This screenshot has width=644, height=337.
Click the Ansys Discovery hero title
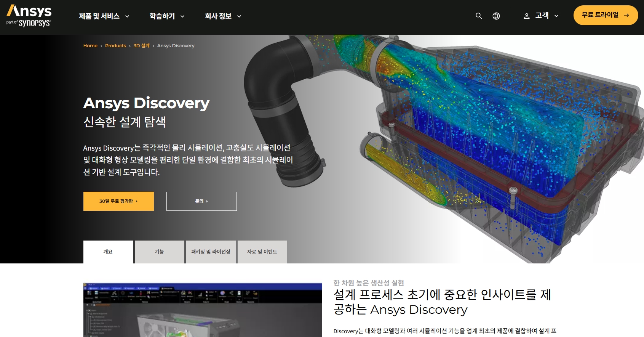pos(146,103)
